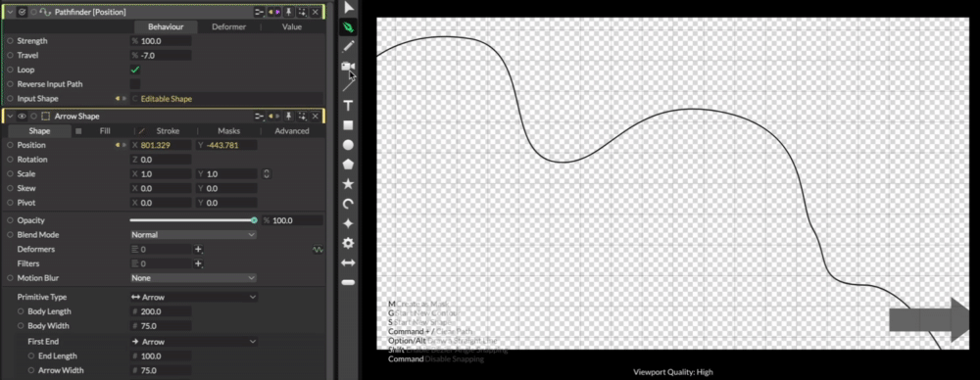Screen dimensions: 980x380
Task: Open the green waveform graph icon
Action: pyautogui.click(x=318, y=250)
